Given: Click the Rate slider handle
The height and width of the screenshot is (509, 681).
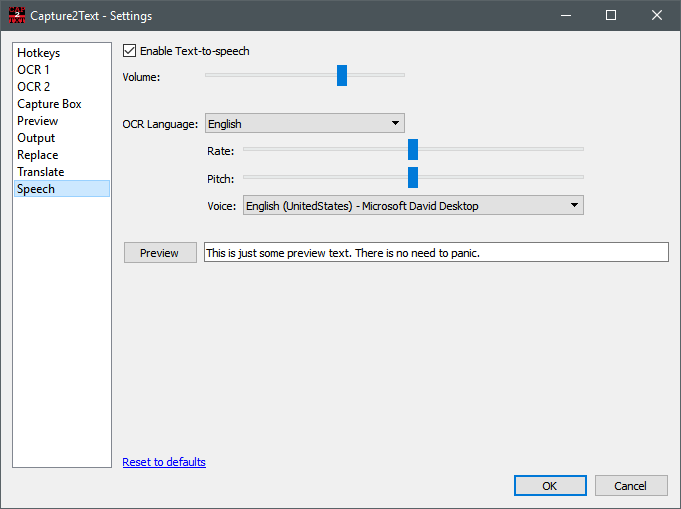Looking at the screenshot, I should (x=412, y=150).
